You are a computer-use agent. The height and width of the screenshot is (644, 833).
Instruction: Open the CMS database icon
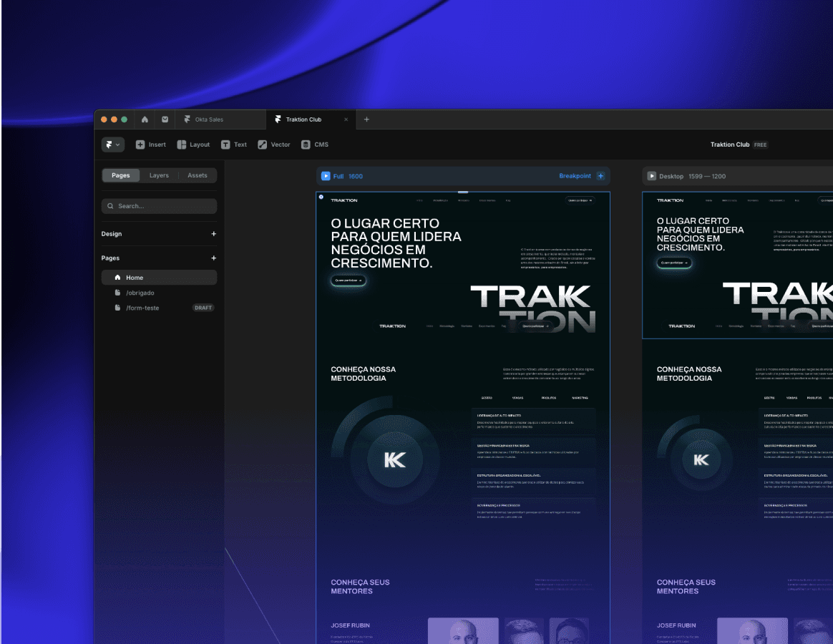click(306, 145)
